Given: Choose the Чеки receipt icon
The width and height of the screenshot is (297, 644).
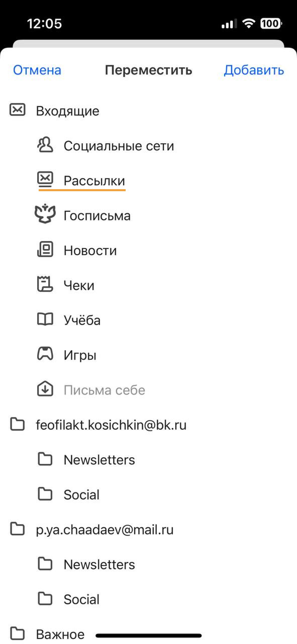Looking at the screenshot, I should [45, 284].
